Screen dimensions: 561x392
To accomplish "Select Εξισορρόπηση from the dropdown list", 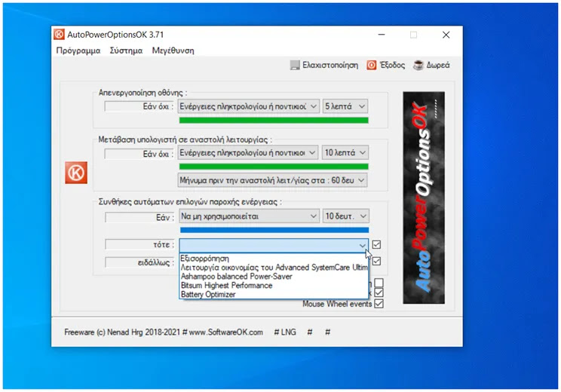I will pos(274,259).
